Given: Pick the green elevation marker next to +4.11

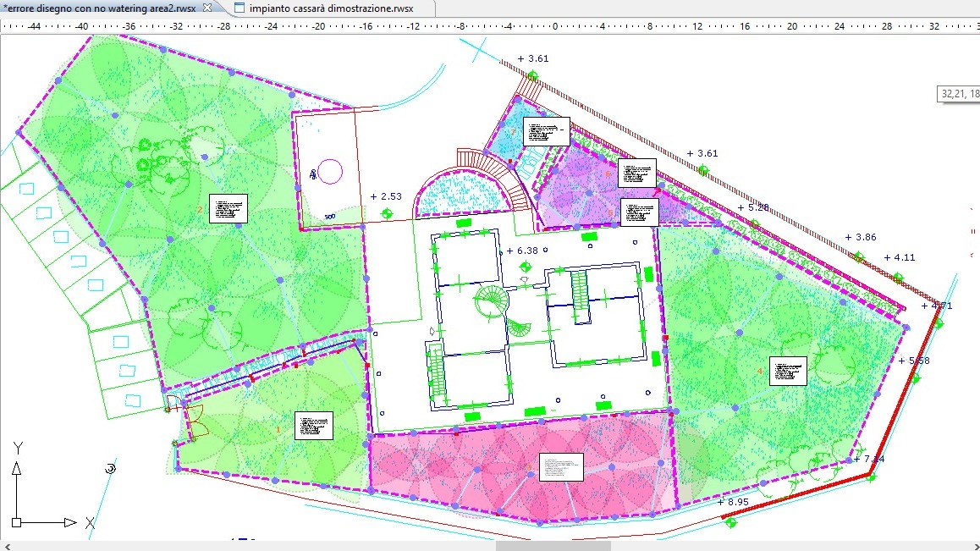Looking at the screenshot, I should tap(897, 277).
